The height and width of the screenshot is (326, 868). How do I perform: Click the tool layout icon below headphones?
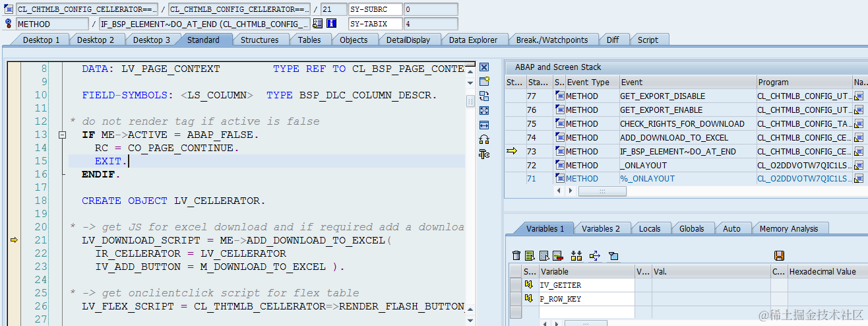pos(484,154)
